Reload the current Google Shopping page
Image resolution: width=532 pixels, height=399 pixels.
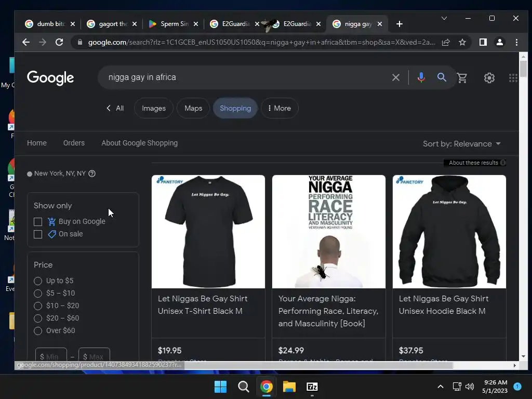click(x=59, y=43)
